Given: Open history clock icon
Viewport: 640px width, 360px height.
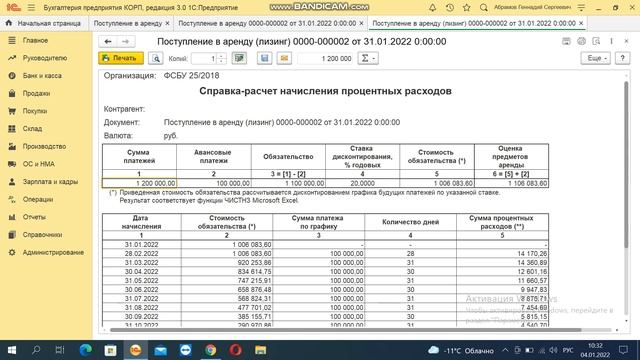Looking at the screenshot, I should [450, 7].
